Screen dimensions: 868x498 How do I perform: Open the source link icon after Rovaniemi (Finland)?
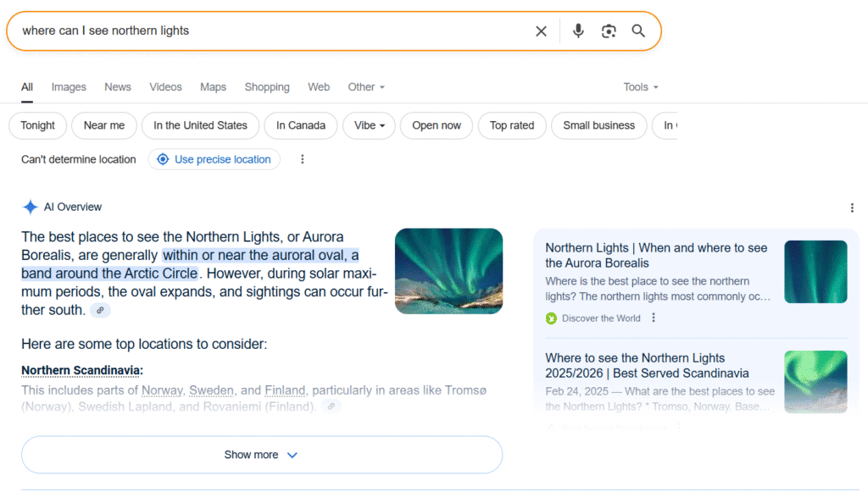point(331,407)
